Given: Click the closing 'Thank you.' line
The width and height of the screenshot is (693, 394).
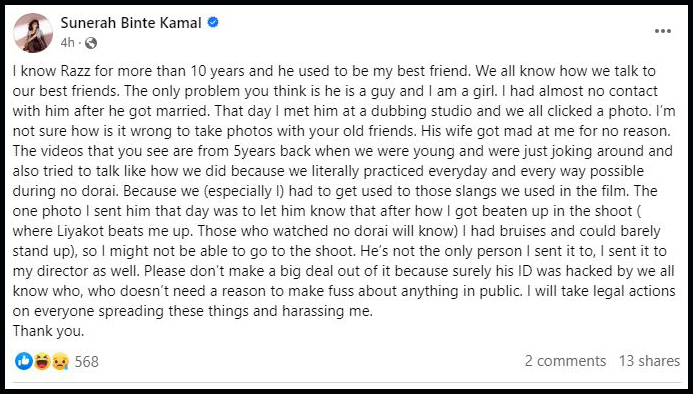Looking at the screenshot, I should click(x=48, y=331).
